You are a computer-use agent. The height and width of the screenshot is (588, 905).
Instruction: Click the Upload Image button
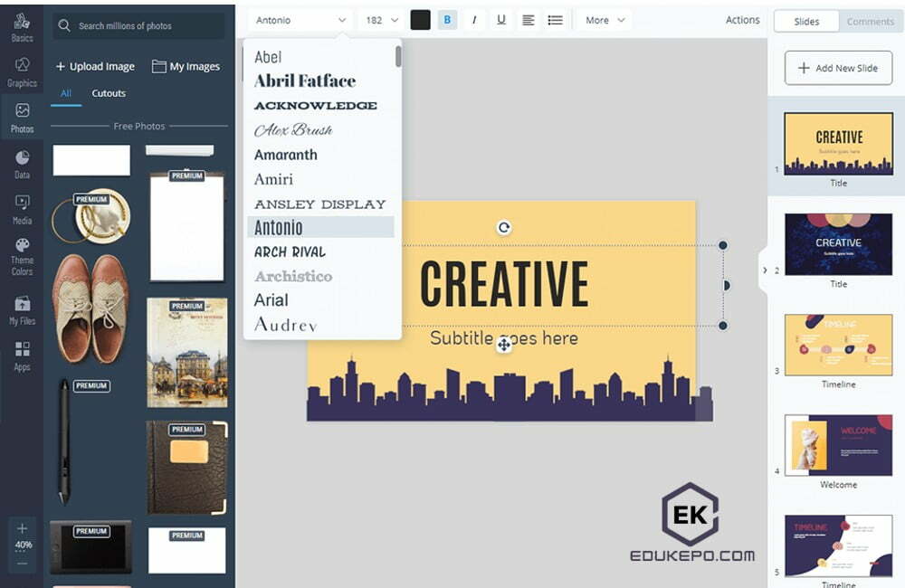pyautogui.click(x=95, y=66)
